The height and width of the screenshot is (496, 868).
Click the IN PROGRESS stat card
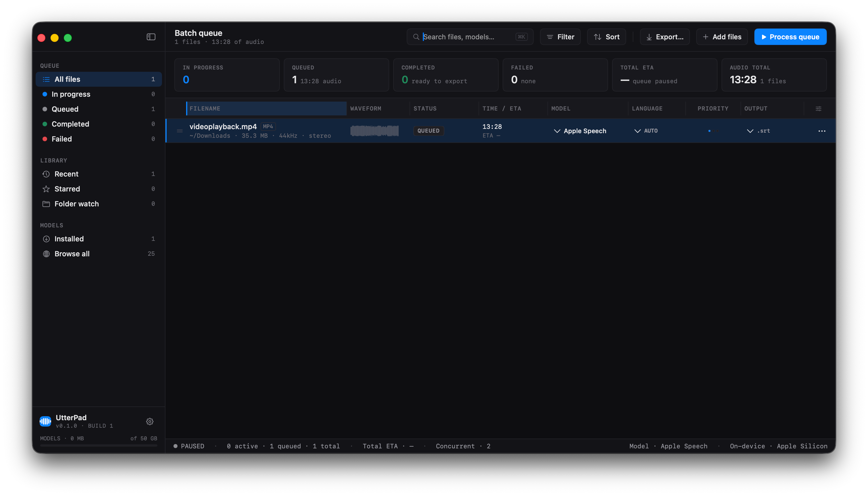[x=227, y=75]
